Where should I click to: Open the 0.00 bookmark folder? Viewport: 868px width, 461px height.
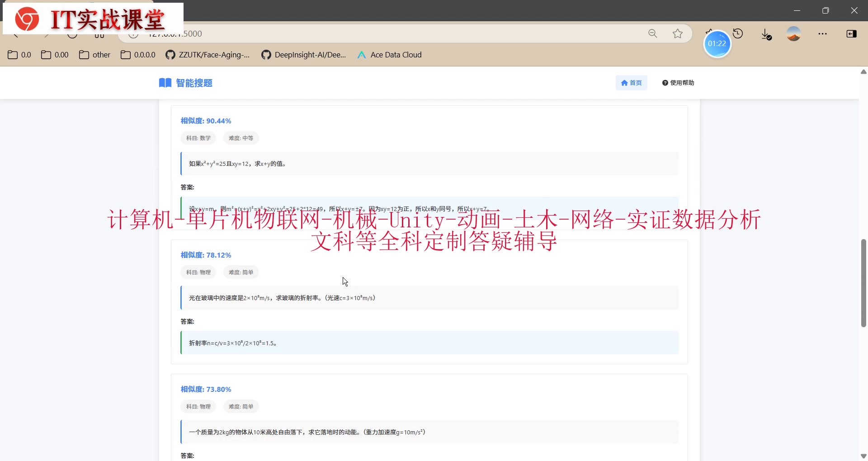coord(55,55)
